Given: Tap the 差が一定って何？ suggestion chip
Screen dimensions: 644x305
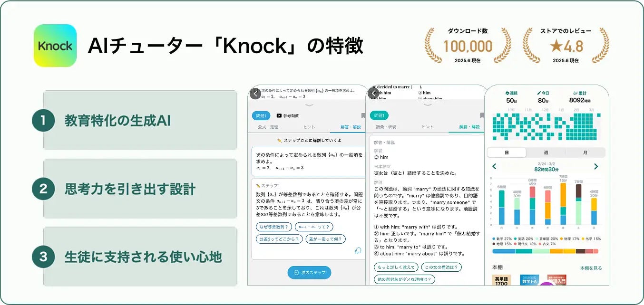Looking at the screenshot, I should pyautogui.click(x=325, y=239).
